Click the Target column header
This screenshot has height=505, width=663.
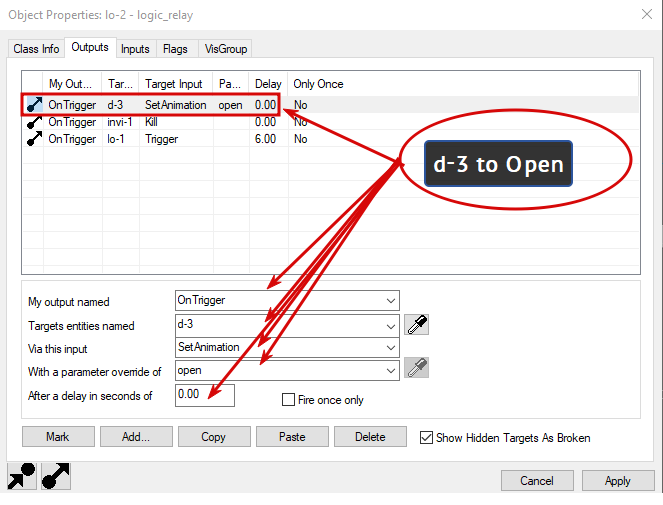click(x=121, y=84)
